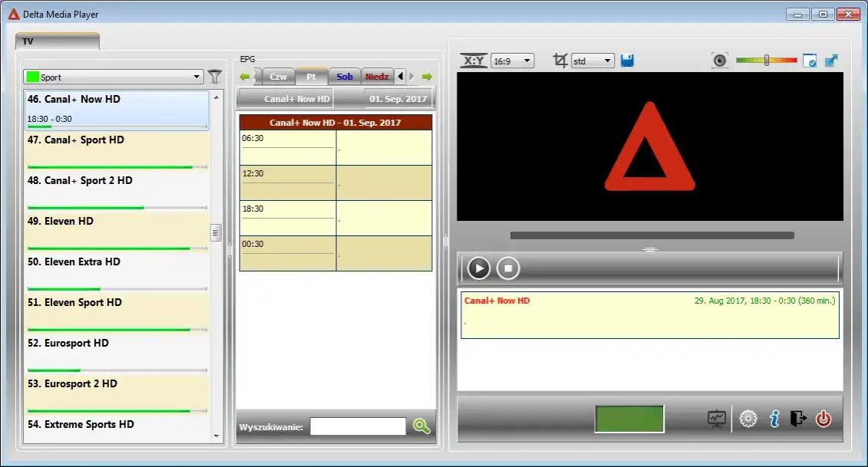868x467 pixels.
Task: Click the exit door icon
Action: pyautogui.click(x=799, y=419)
